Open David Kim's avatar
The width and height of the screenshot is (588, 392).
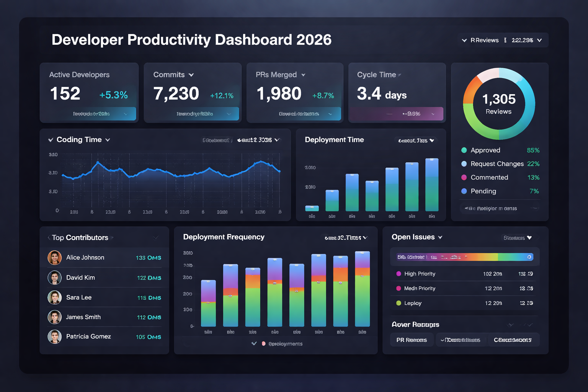click(x=55, y=278)
